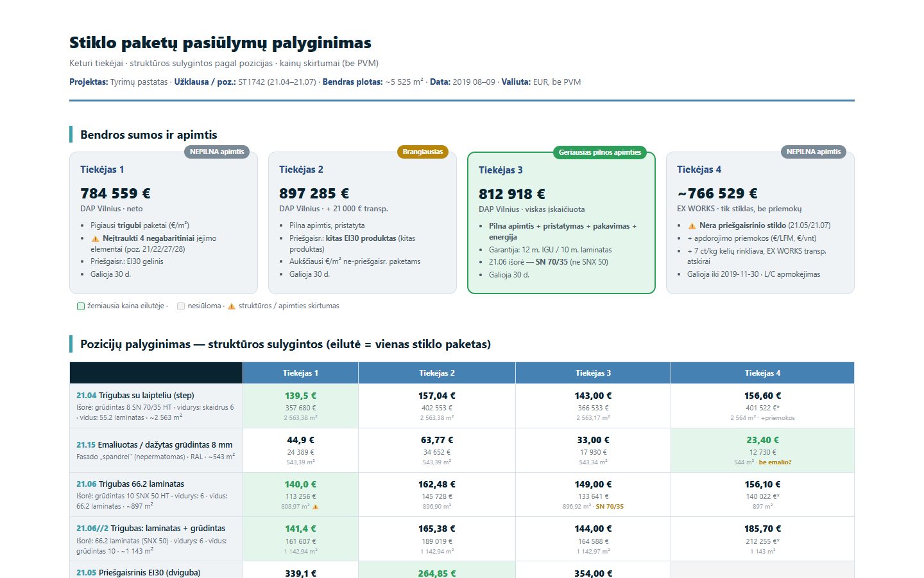The width and height of the screenshot is (924, 578).
Task: Click the 'Projektas: Tyrimų pastatas' metadata text
Action: 119,82
